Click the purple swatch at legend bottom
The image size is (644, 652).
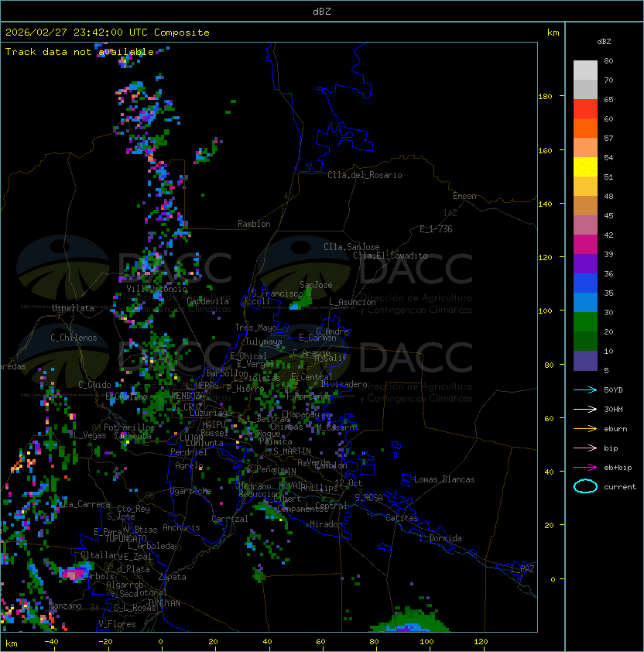585,361
